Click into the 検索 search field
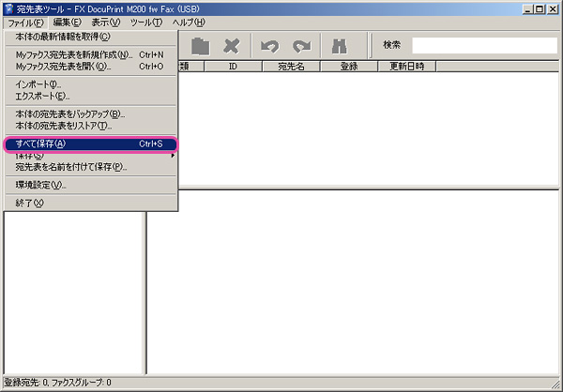This screenshot has width=563, height=392. (x=483, y=45)
